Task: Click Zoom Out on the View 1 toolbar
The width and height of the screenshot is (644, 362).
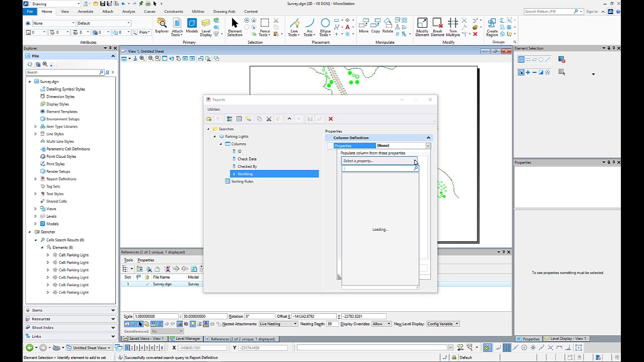Action: [x=150, y=58]
